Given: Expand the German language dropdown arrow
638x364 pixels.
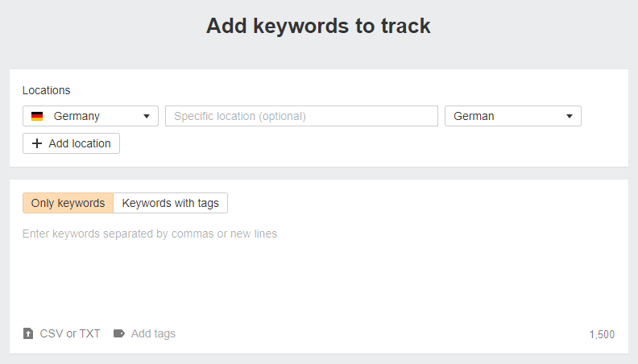Looking at the screenshot, I should 570,116.
